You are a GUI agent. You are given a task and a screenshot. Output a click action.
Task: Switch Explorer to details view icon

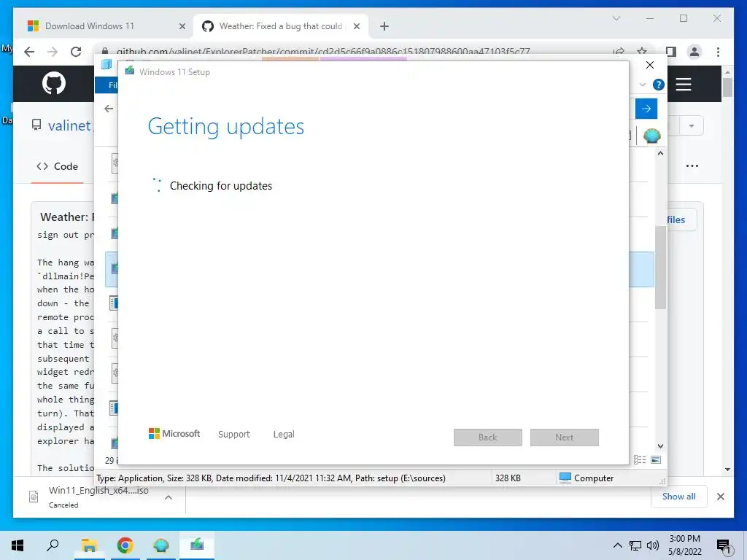[x=640, y=459]
